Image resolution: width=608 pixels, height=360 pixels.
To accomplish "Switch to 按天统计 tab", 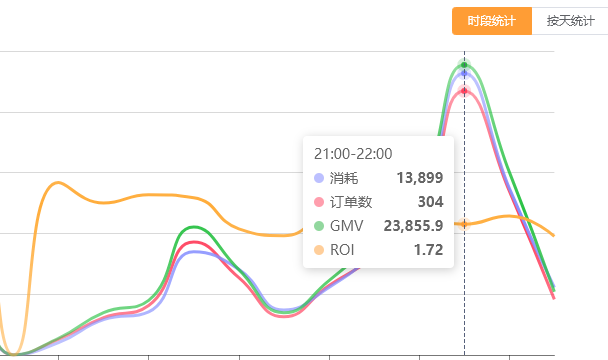I will (x=570, y=21).
